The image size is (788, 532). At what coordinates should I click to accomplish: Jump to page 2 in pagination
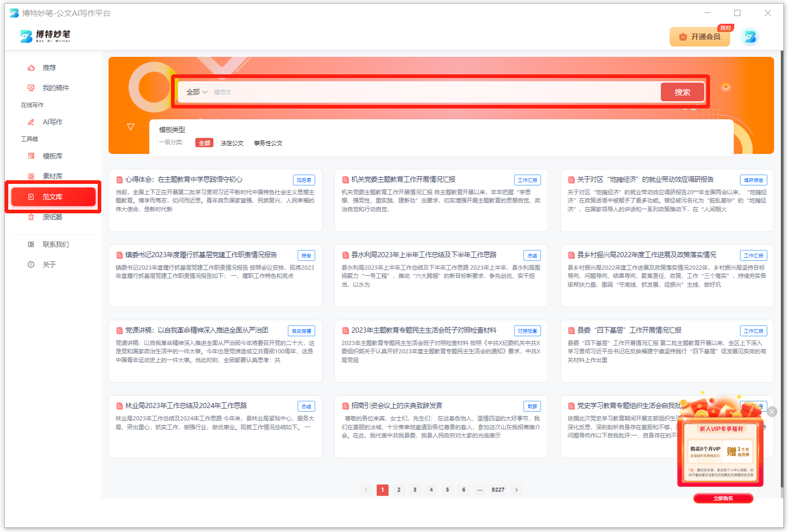point(399,490)
